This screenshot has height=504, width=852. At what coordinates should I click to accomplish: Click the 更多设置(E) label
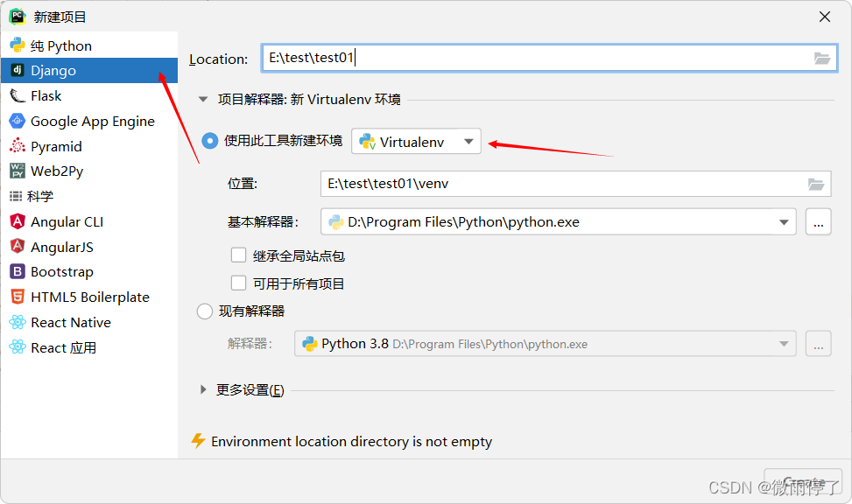250,390
